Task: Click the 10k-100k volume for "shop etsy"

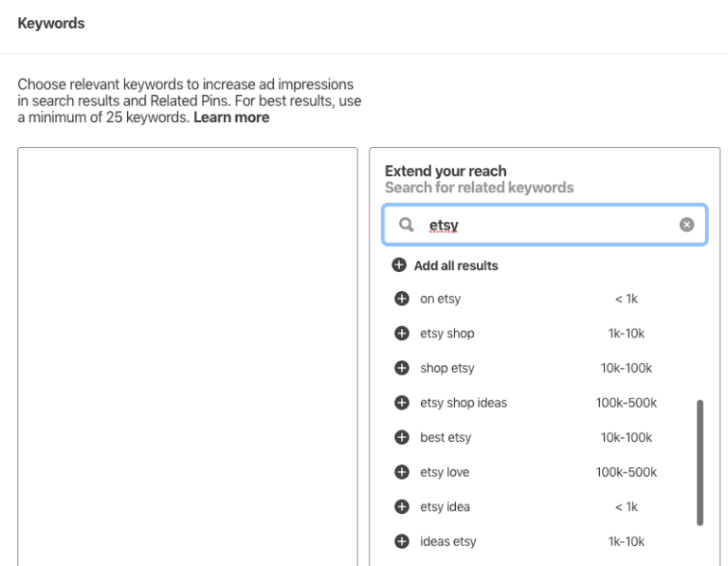Action: pos(626,369)
